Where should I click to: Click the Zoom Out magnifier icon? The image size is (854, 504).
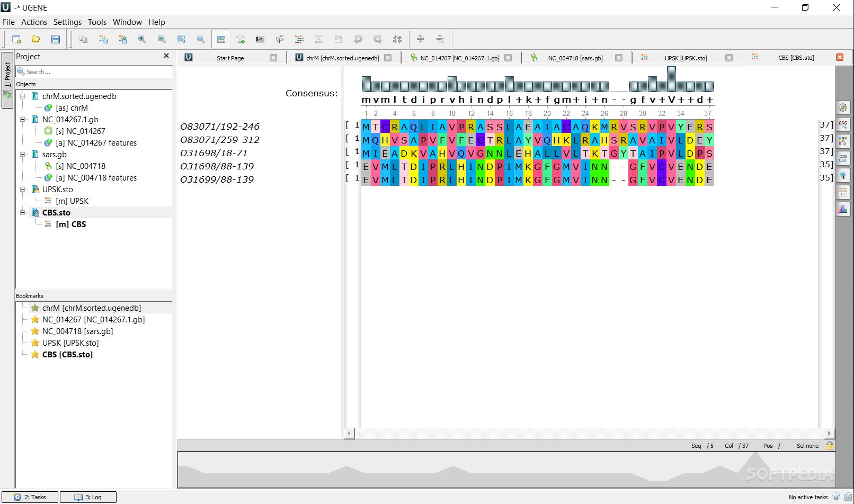162,39
